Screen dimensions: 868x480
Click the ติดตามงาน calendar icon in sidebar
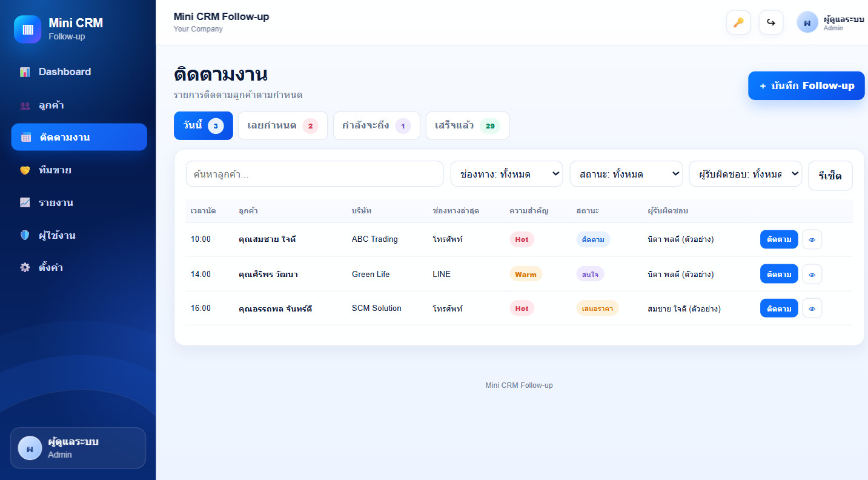pos(26,138)
